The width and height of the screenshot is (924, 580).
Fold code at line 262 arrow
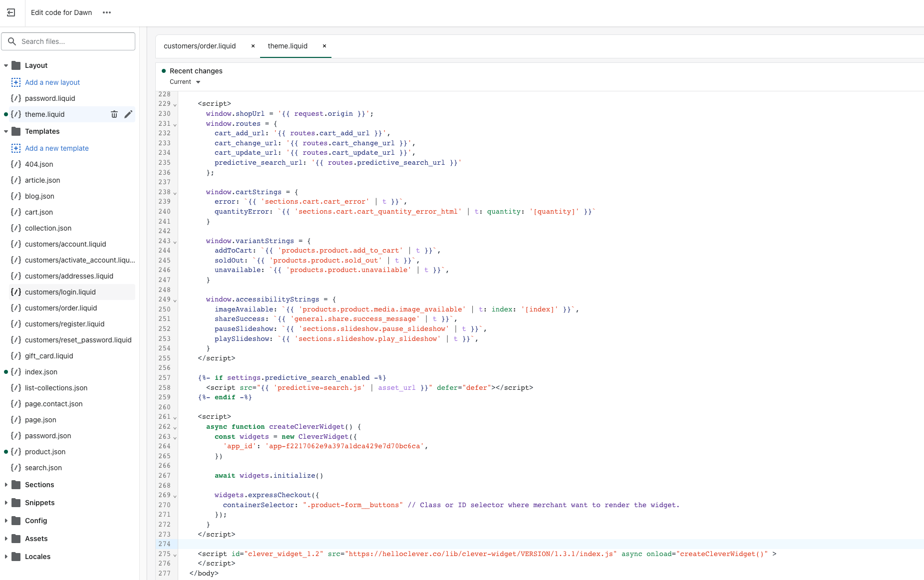175,428
